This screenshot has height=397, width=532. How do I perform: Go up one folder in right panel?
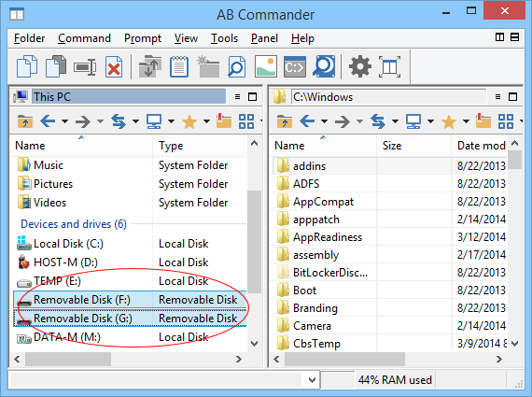pos(285,121)
